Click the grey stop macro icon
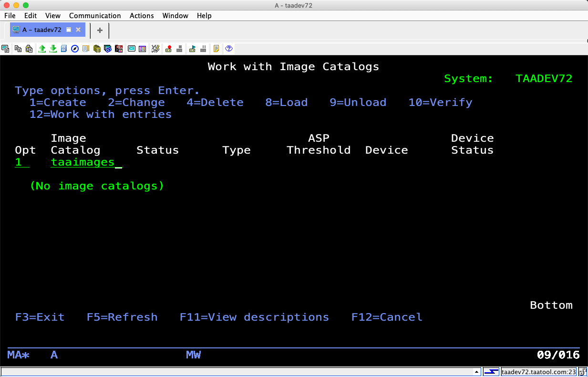This screenshot has height=377, width=588. 179,49
